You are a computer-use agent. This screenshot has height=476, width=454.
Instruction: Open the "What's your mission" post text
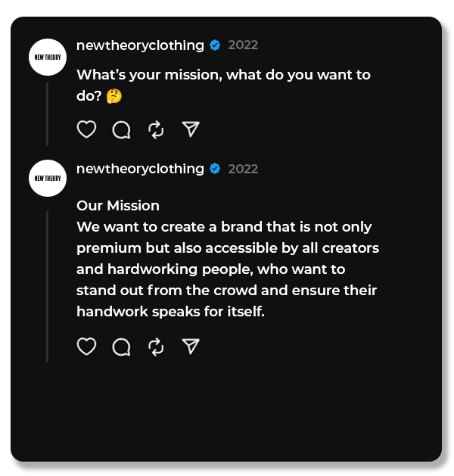pyautogui.click(x=223, y=75)
